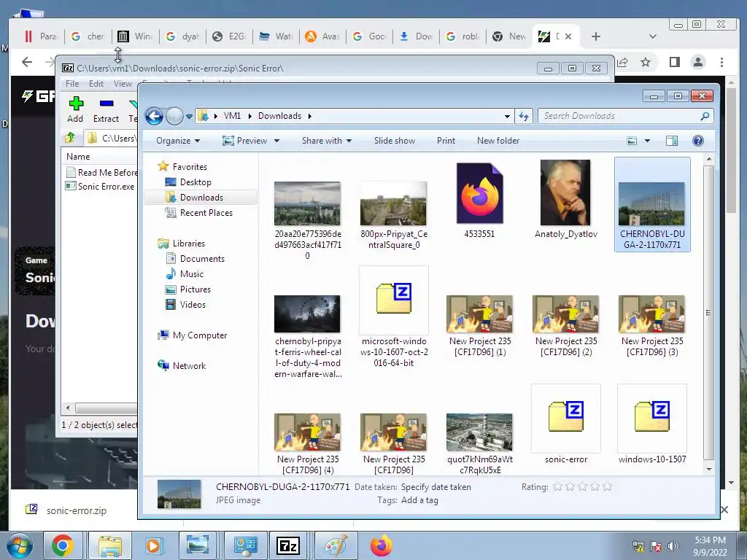Click the change view icon
Image resolution: width=747 pixels, height=560 pixels.
[x=632, y=141]
